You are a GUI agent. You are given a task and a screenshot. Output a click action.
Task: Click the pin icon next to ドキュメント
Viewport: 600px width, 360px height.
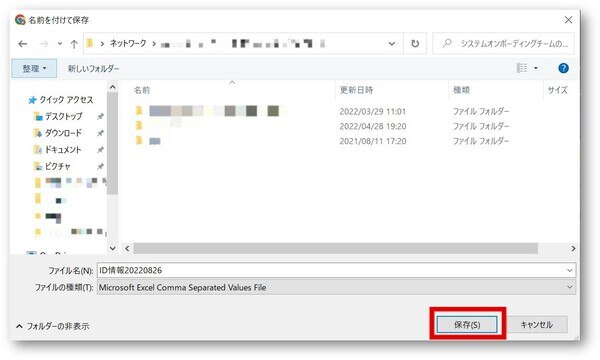point(100,150)
